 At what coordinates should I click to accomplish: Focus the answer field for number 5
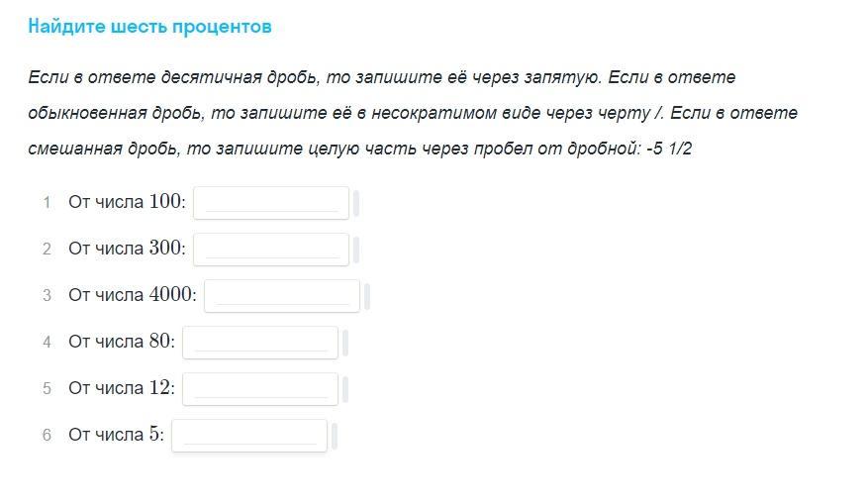pos(249,436)
